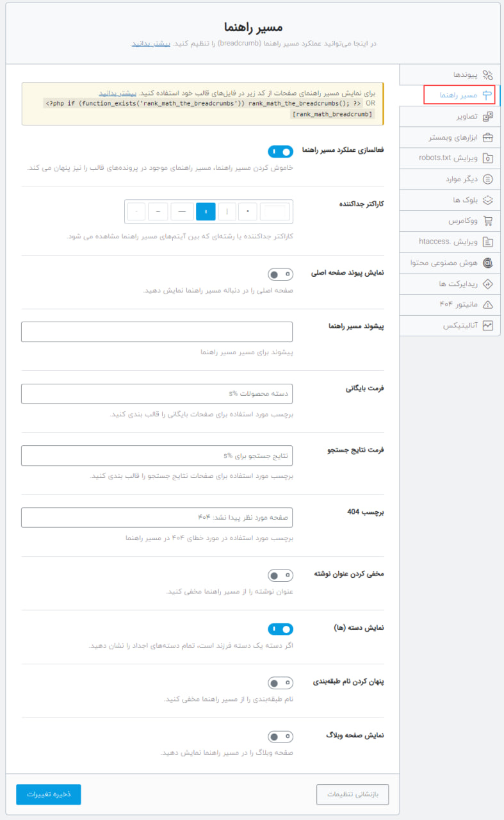Click the Reset Options (بازنشانی تنظیمات) button
The image size is (504, 820).
coord(353,794)
